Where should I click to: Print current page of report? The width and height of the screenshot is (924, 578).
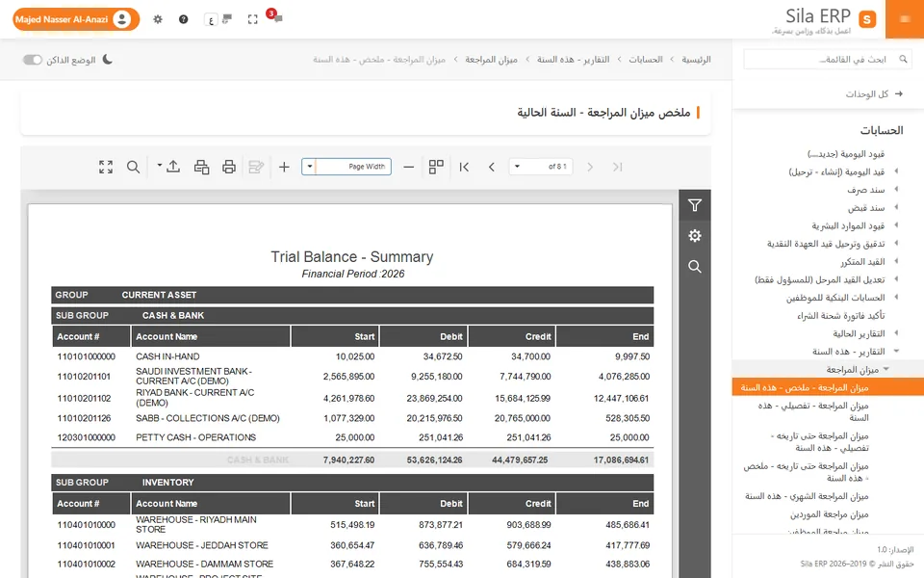click(201, 167)
